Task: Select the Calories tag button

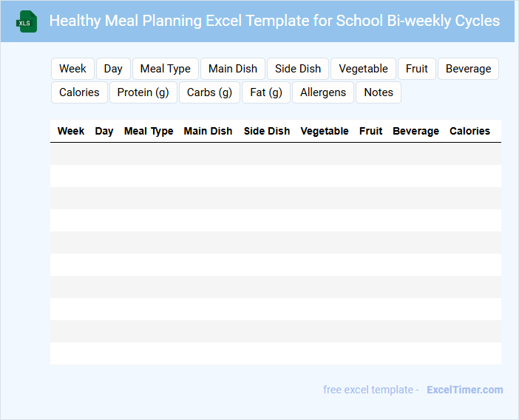Action: [x=79, y=92]
